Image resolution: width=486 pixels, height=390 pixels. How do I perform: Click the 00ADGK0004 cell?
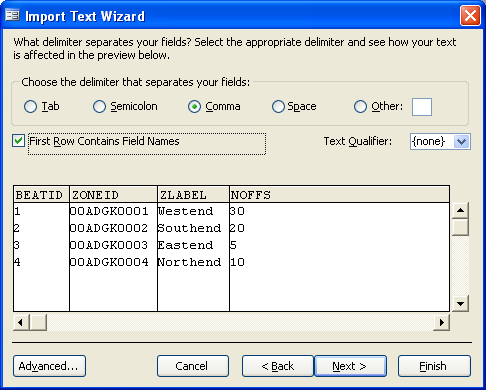113,262
